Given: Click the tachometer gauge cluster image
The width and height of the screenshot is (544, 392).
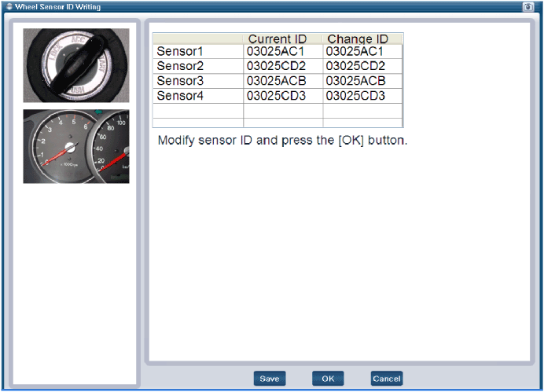Looking at the screenshot, I should click(x=76, y=146).
